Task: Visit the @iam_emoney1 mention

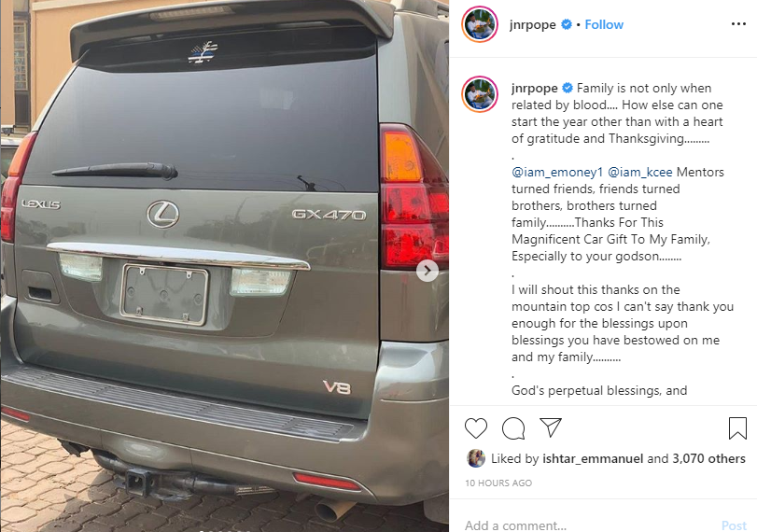Action: point(557,173)
